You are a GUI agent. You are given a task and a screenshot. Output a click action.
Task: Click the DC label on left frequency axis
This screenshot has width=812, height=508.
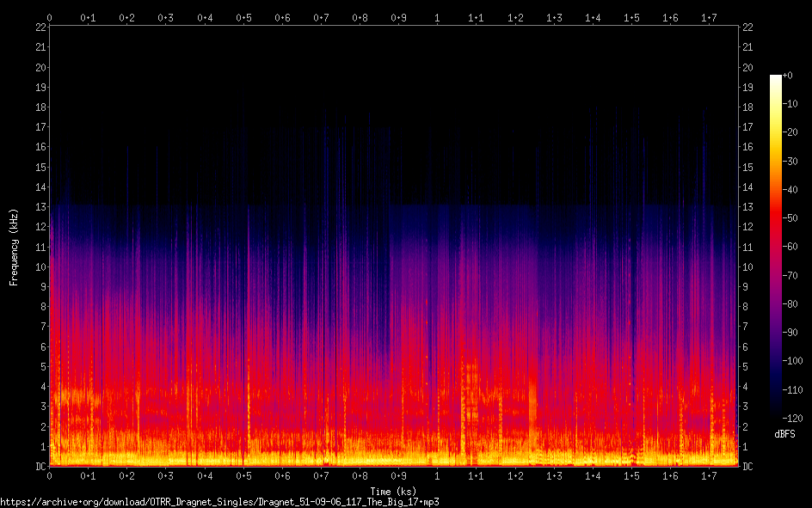pyautogui.click(x=39, y=467)
